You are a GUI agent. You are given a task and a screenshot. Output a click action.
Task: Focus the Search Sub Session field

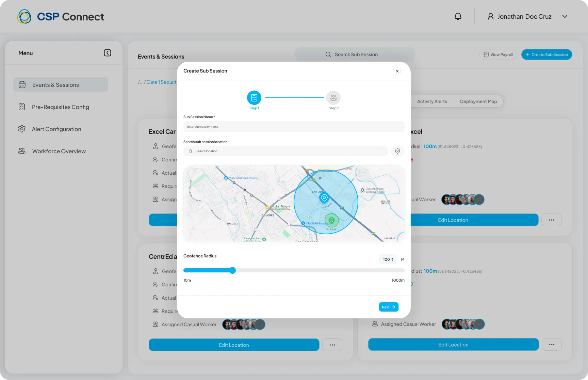click(x=355, y=54)
